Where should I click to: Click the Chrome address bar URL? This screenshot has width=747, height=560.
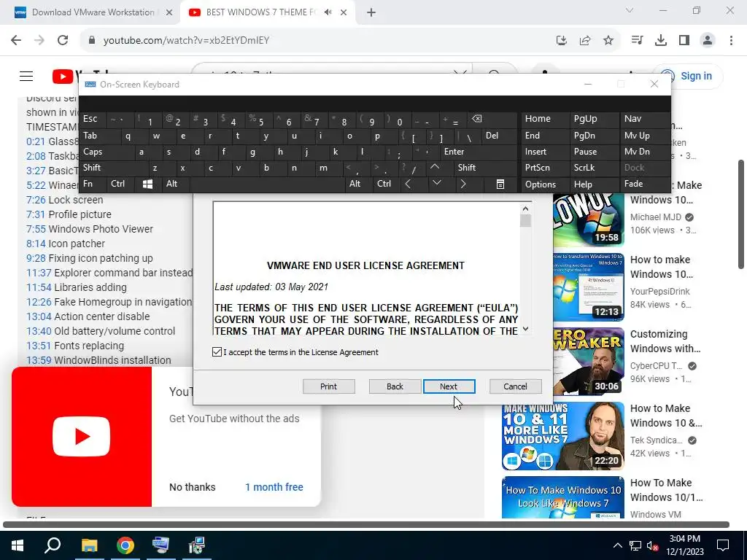pyautogui.click(x=186, y=41)
